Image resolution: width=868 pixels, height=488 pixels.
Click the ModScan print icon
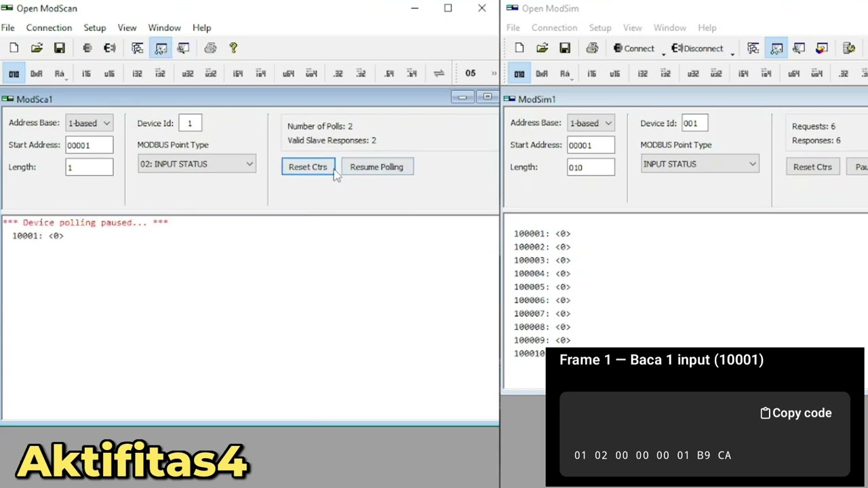coord(210,48)
